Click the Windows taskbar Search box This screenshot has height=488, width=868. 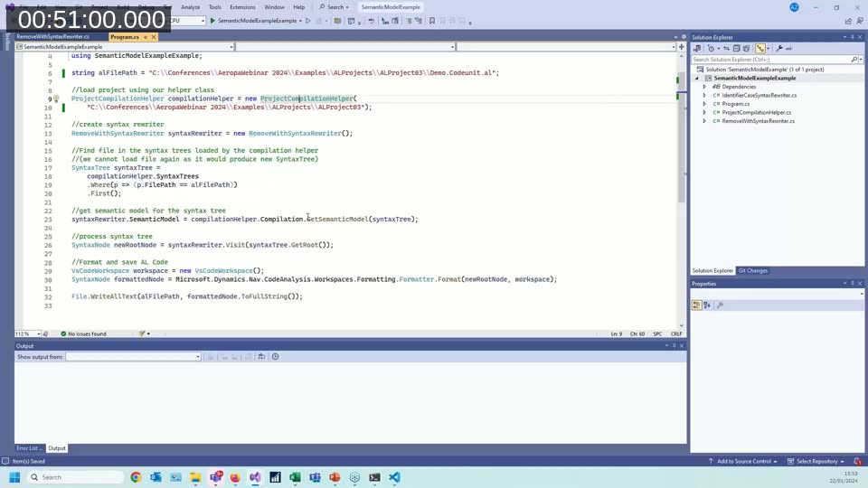pyautogui.click(x=75, y=477)
